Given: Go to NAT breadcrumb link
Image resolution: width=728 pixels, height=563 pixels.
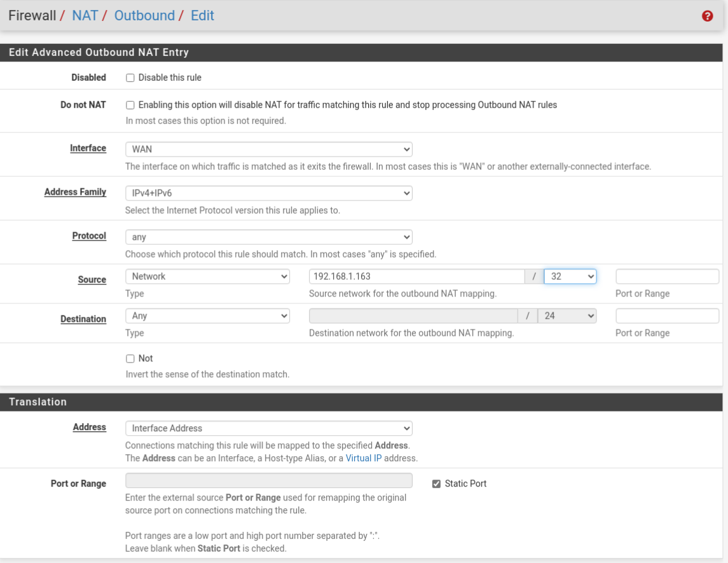Looking at the screenshot, I should 85,16.
